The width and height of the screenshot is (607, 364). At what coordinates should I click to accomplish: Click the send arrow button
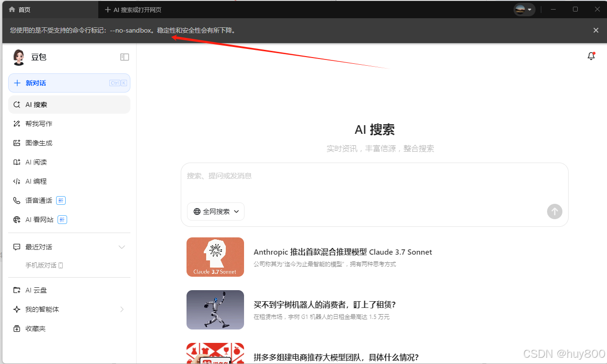[x=555, y=211]
